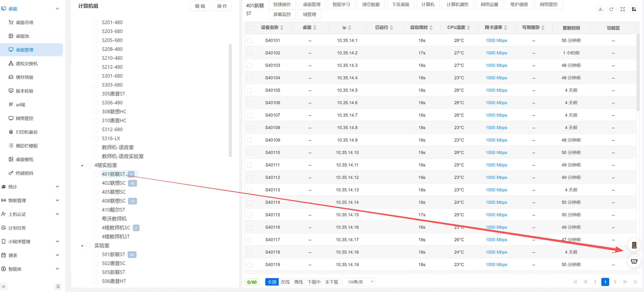Check the box for device S40101
Screen dimensions: 644x292
(x=249, y=40)
